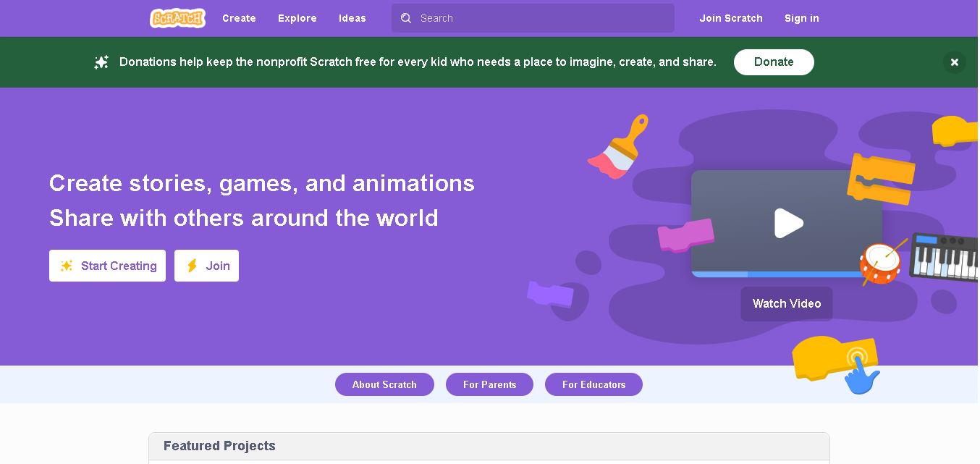Screen dimensions: 980x464
Task: Play the intro video
Action: [788, 223]
